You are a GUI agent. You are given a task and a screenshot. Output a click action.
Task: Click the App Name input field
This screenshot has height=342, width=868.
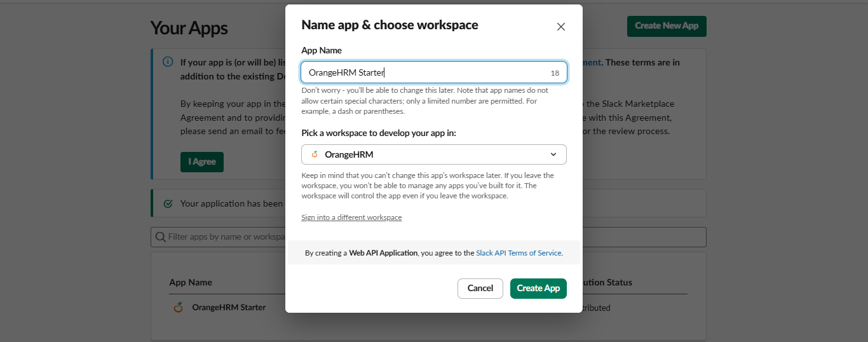pos(434,72)
